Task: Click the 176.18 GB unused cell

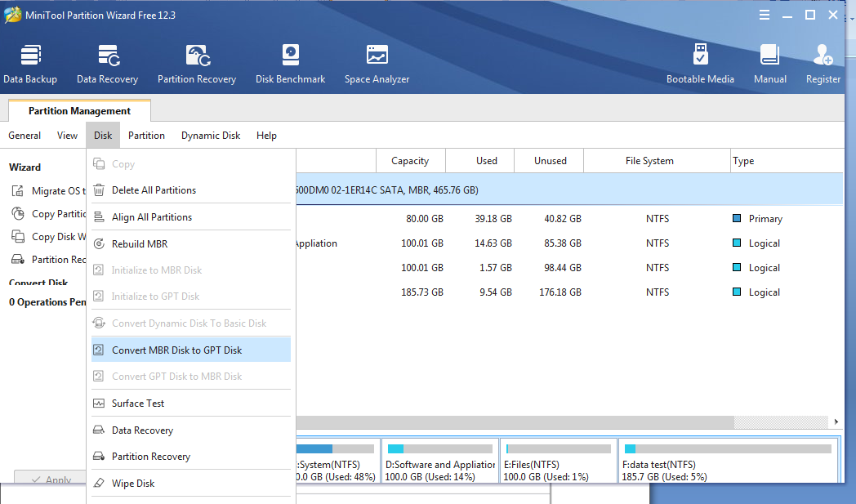Action: 560,292
